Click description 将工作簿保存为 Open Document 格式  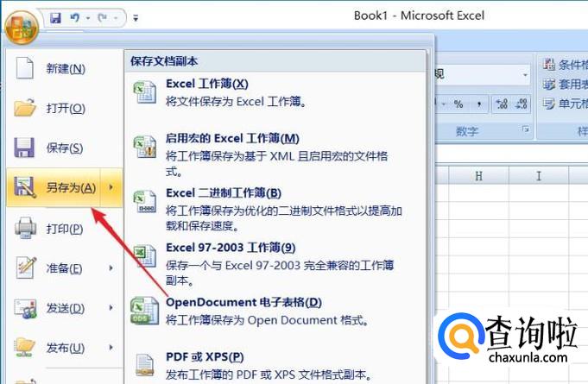tap(269, 320)
